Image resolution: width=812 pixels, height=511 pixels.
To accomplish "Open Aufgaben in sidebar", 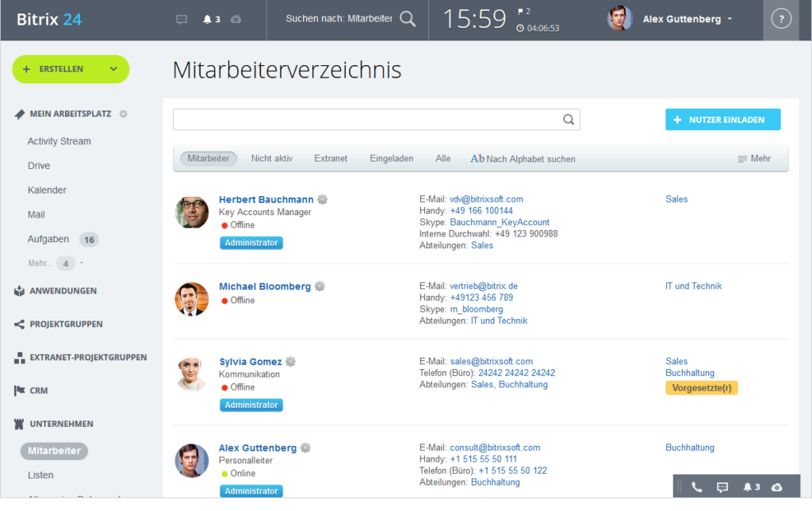I will 48,239.
